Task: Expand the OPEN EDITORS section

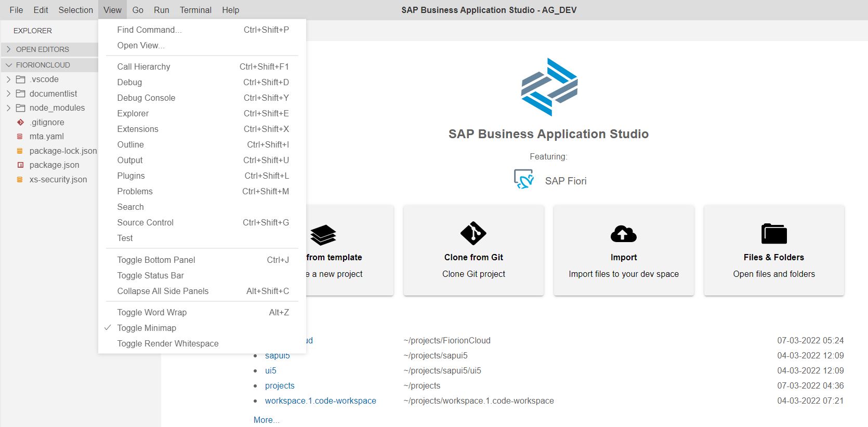Action: click(9, 49)
